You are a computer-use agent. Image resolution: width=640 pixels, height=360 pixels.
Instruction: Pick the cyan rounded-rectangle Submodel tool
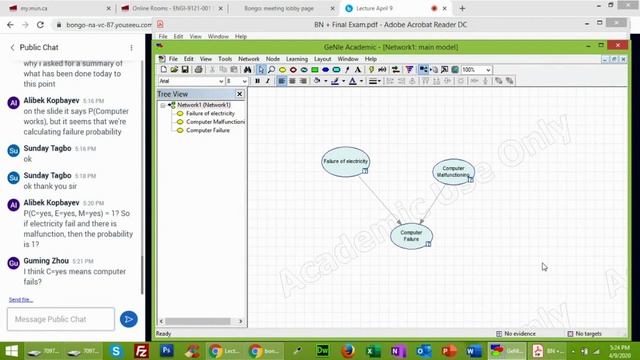[336, 70]
